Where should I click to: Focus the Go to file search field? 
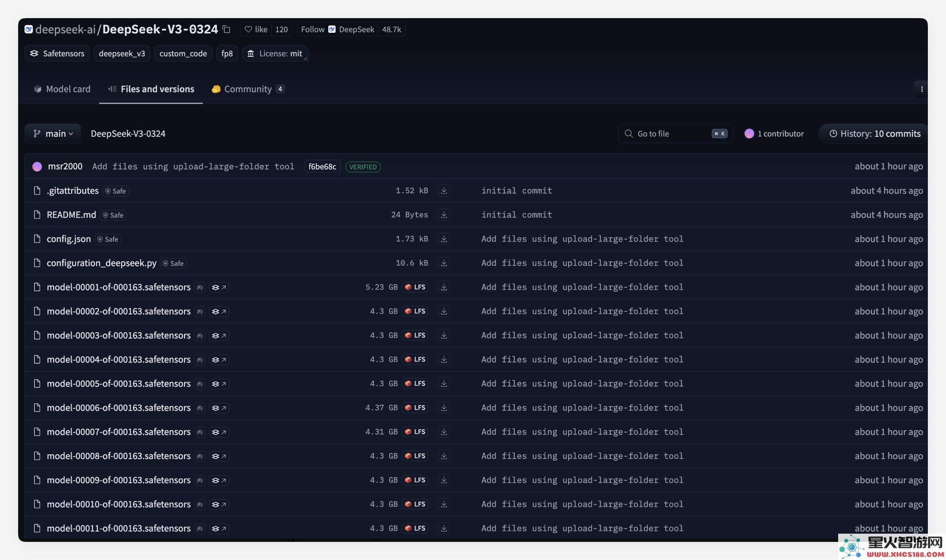676,134
